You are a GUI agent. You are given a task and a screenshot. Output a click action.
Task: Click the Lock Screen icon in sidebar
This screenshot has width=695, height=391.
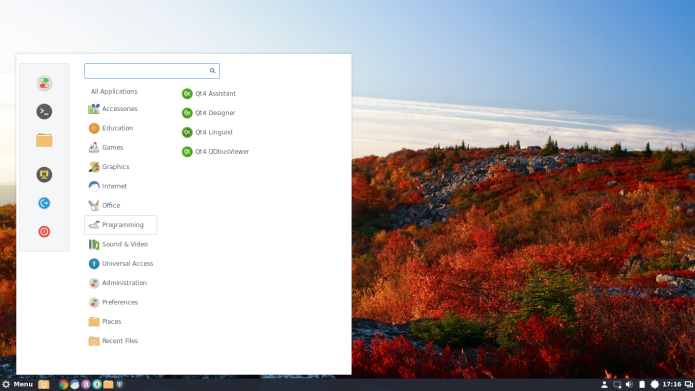coord(44,175)
